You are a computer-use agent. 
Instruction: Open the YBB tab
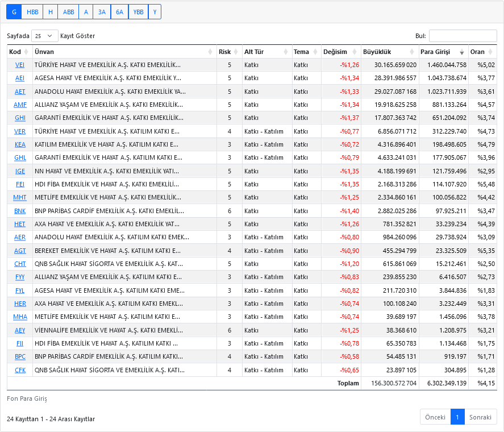coord(139,12)
